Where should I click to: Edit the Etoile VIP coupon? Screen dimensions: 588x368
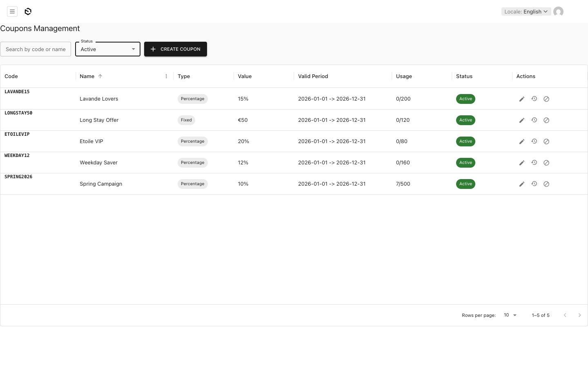521,141
